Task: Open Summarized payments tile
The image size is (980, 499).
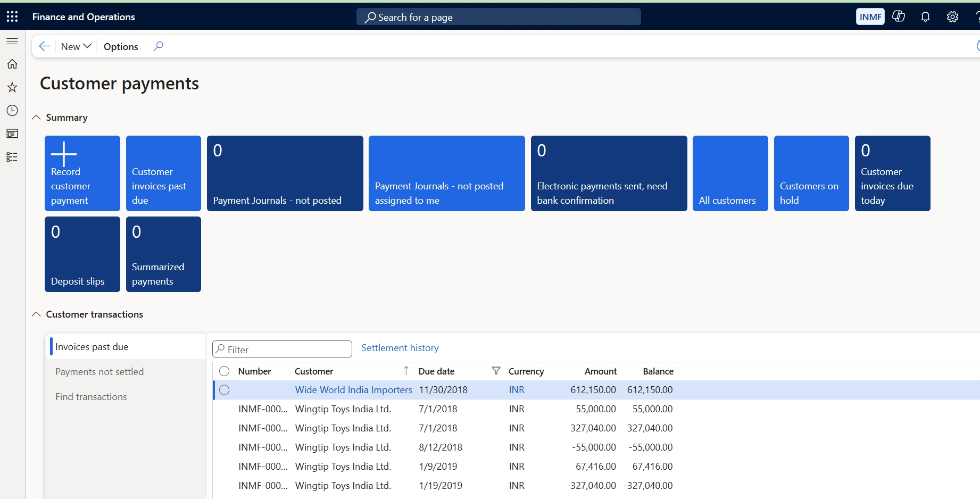Action: 163,254
